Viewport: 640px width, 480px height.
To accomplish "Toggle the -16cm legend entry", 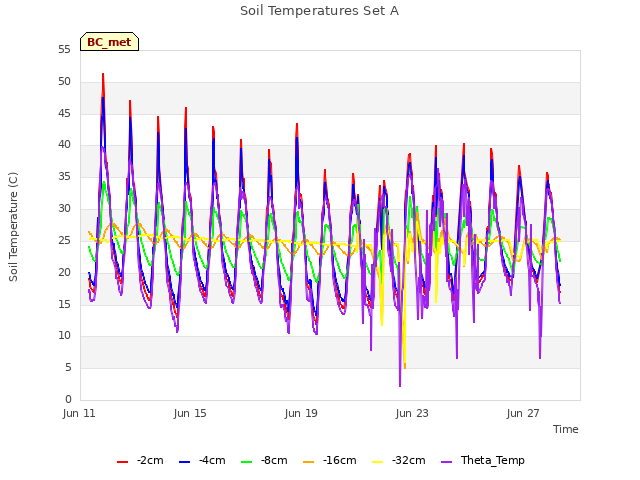I will point(329,460).
